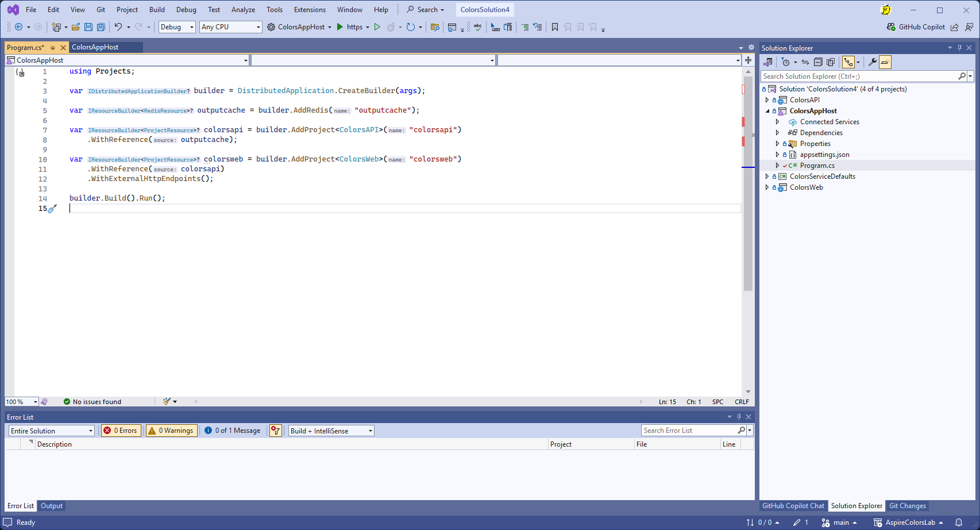Click the Sync with Active Document arrows icon

pyautogui.click(x=805, y=62)
